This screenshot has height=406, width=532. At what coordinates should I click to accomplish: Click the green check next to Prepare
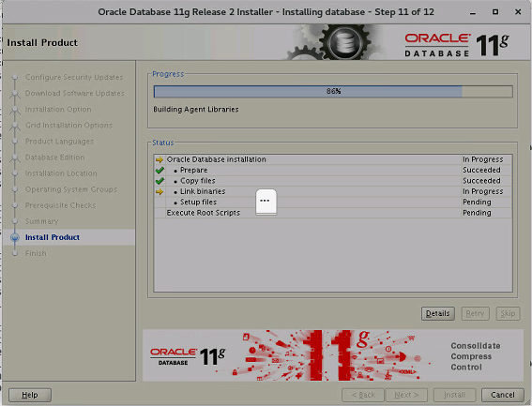pyautogui.click(x=160, y=171)
